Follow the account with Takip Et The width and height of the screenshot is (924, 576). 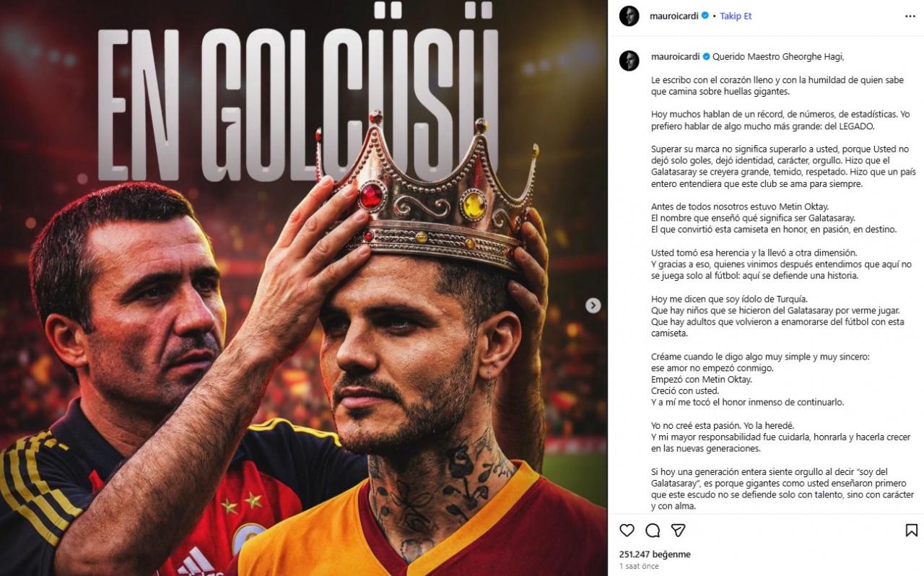[736, 16]
